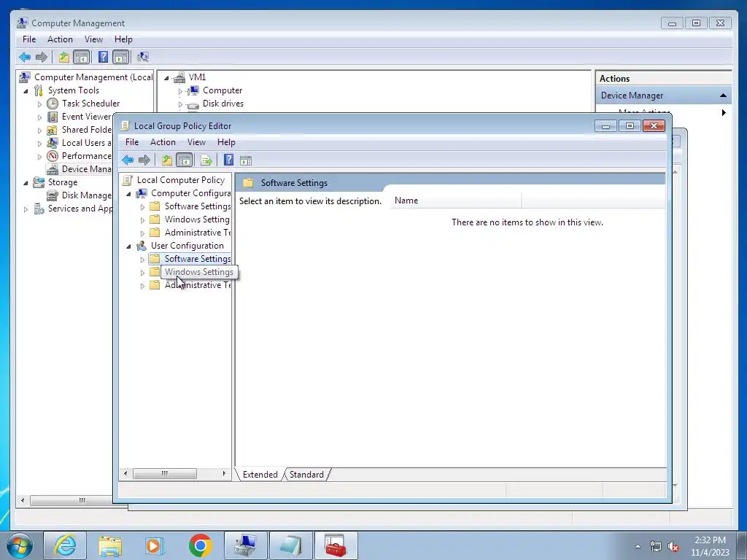Click Help icon in Computer Management toolbar
This screenshot has width=747, height=560.
[x=103, y=58]
